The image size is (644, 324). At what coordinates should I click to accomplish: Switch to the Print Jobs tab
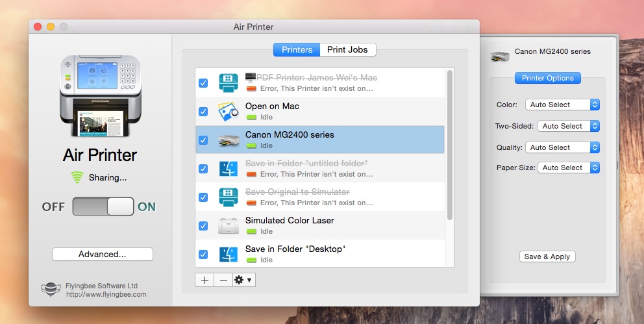pos(347,50)
